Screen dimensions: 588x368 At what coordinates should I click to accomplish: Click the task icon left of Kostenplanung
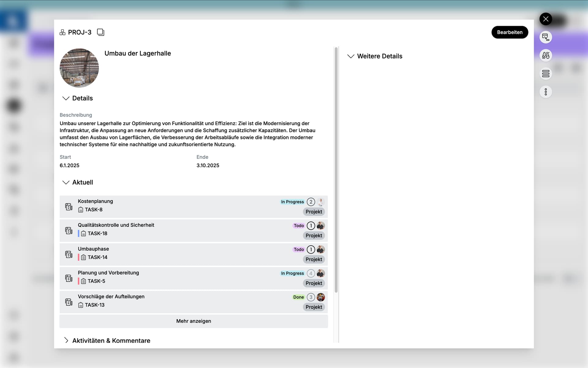(69, 207)
